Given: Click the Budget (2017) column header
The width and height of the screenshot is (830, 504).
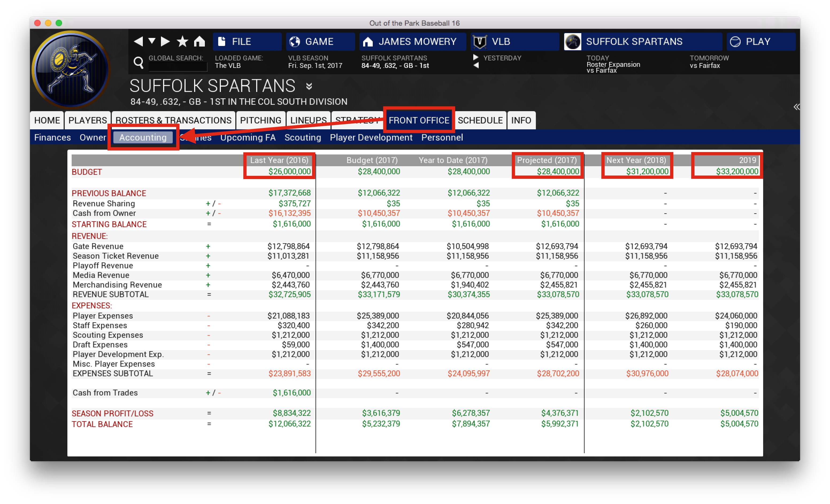Looking at the screenshot, I should click(372, 160).
